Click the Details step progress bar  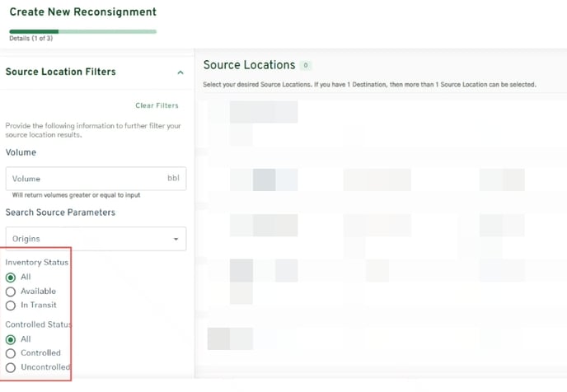82,31
